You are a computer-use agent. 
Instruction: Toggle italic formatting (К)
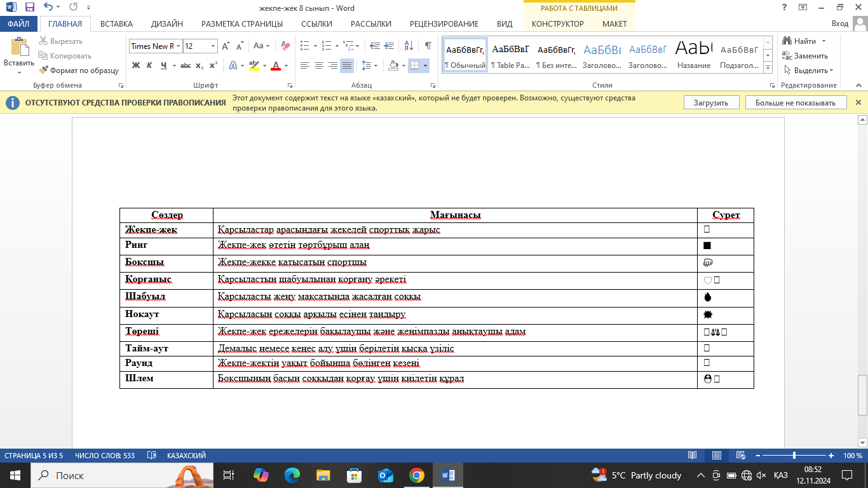[x=149, y=65]
